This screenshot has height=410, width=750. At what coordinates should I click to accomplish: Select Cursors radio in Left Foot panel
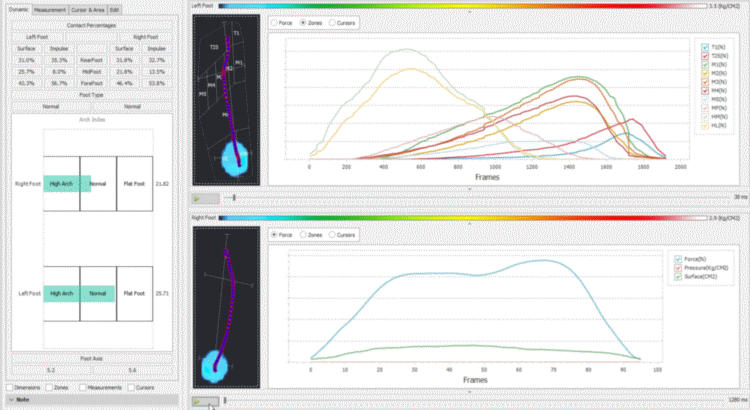332,22
